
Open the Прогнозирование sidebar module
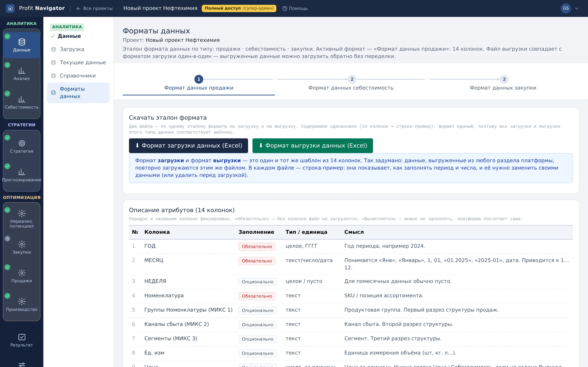coord(22,175)
